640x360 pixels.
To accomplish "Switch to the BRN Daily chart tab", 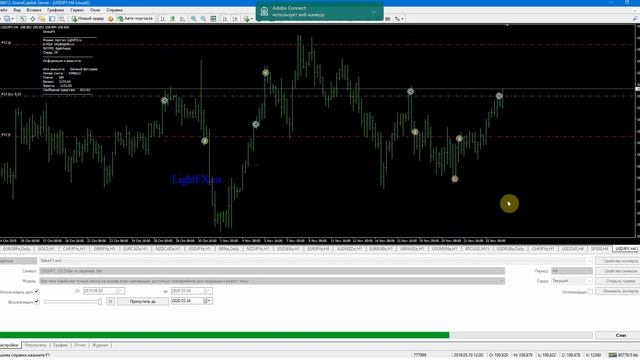I will (x=229, y=249).
